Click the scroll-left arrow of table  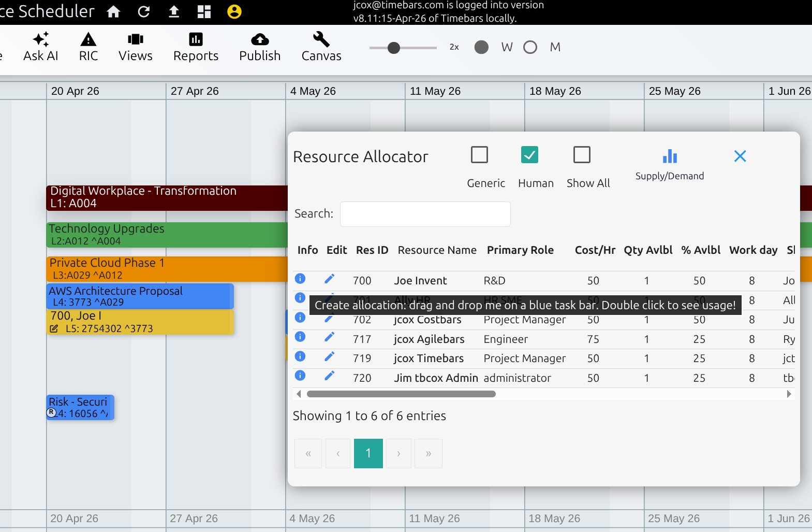pos(299,394)
